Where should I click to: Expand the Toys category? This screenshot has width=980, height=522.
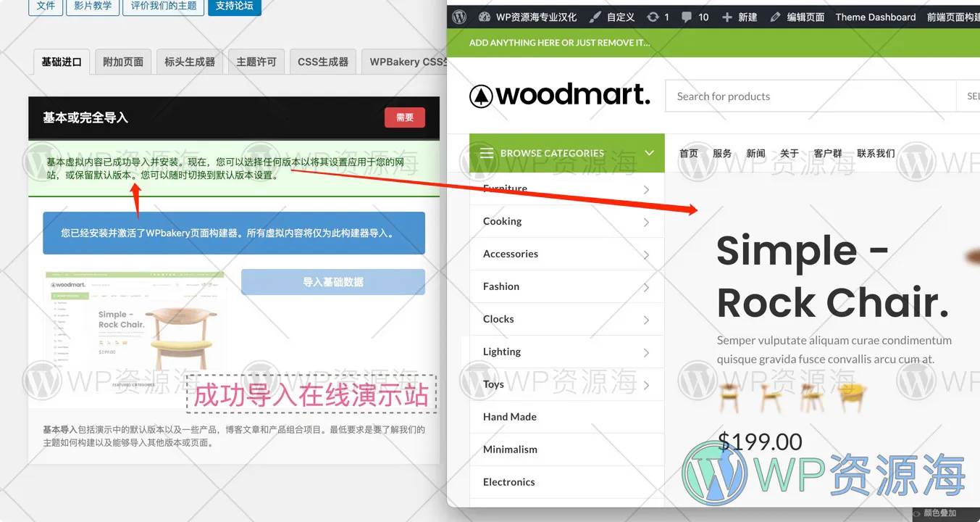(648, 384)
